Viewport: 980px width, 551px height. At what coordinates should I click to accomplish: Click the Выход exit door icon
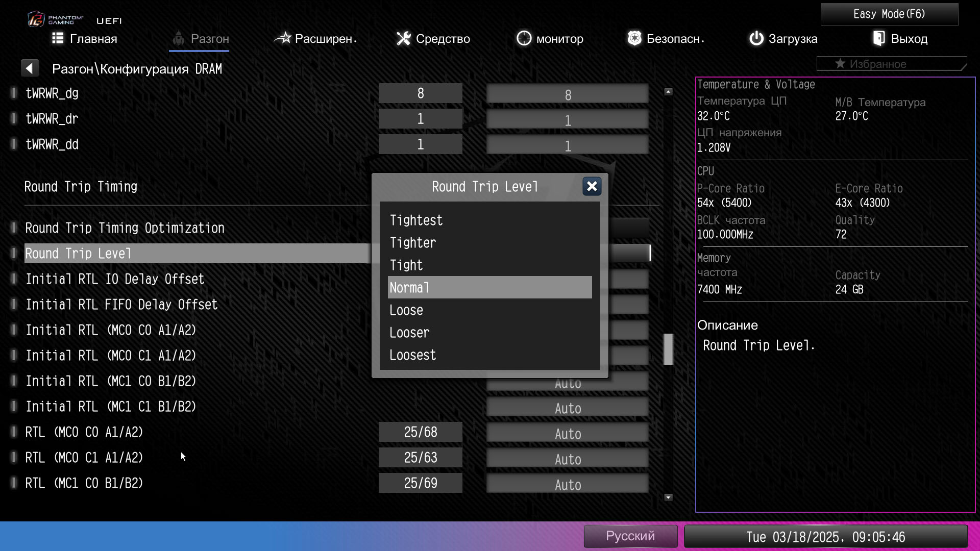[878, 38]
